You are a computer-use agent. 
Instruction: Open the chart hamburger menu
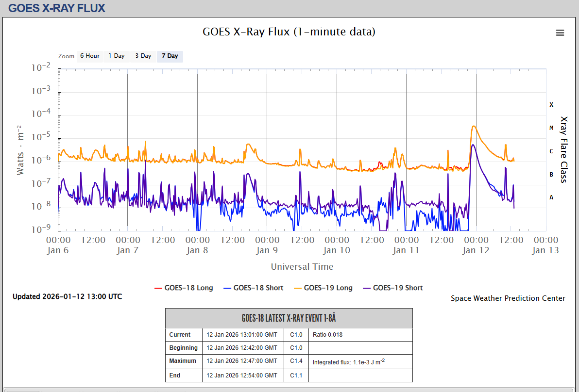(x=560, y=33)
